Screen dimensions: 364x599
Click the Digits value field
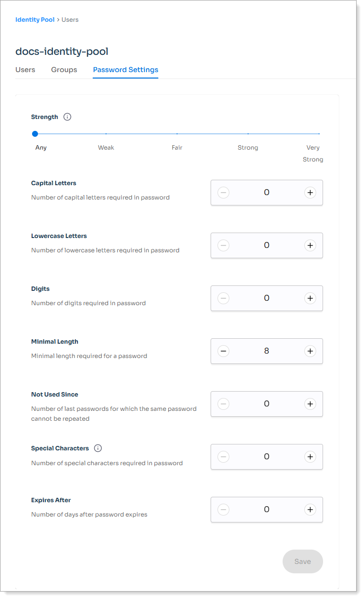pyautogui.click(x=266, y=298)
